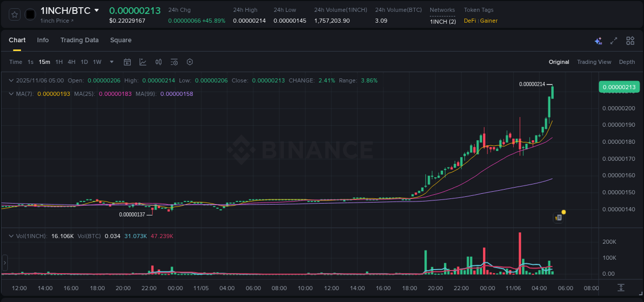The image size is (644, 302).
Task: Open the widgets layout grid icon
Action: (630, 40)
